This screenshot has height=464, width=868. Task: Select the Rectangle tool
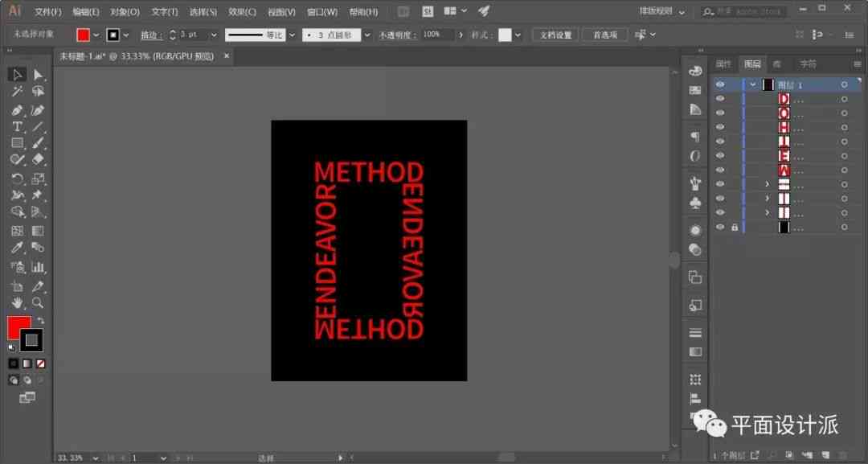pos(17,143)
